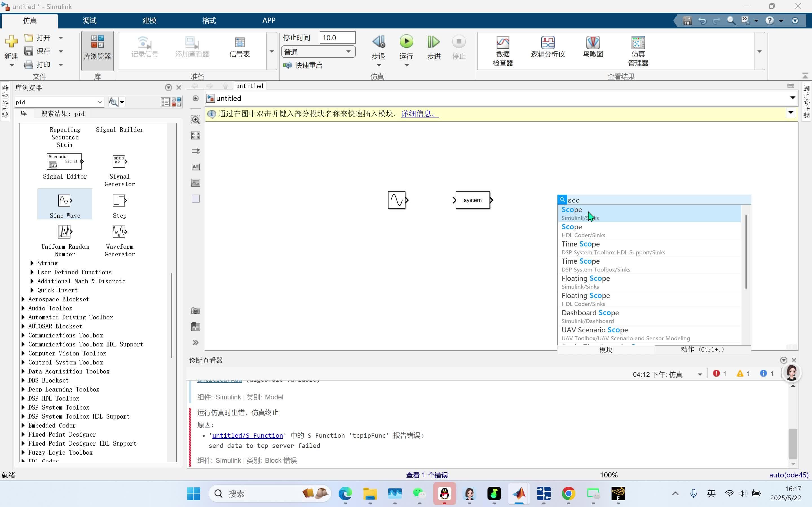812x507 pixels.
Task: Click the Step Forward (步进) icon
Action: tap(434, 42)
